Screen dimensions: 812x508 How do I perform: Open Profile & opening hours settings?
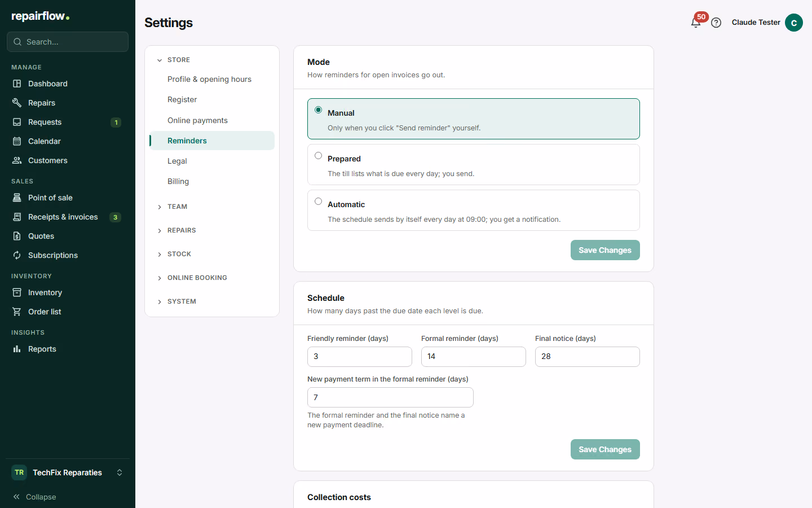tap(212, 80)
